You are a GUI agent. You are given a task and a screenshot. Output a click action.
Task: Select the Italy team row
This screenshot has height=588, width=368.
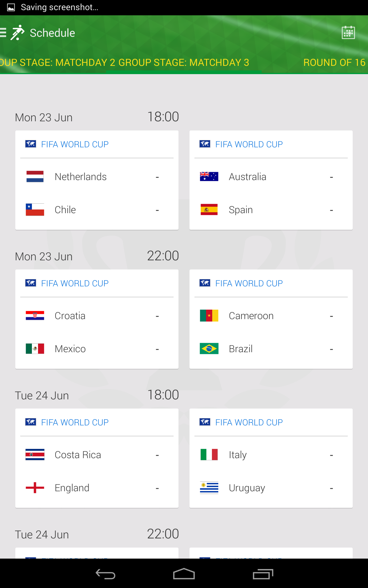[x=271, y=455]
